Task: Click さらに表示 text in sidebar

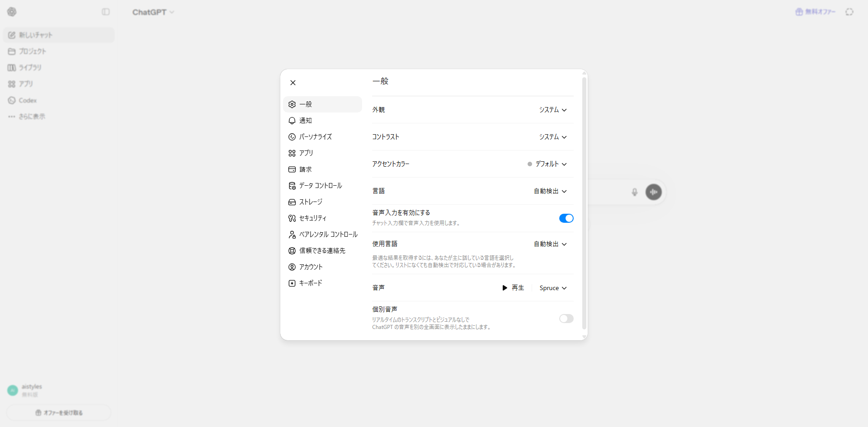Action: point(32,117)
